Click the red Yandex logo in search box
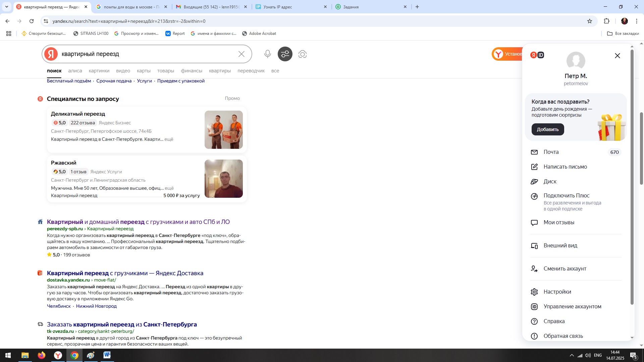Image resolution: width=644 pixels, height=362 pixels. click(51, 54)
